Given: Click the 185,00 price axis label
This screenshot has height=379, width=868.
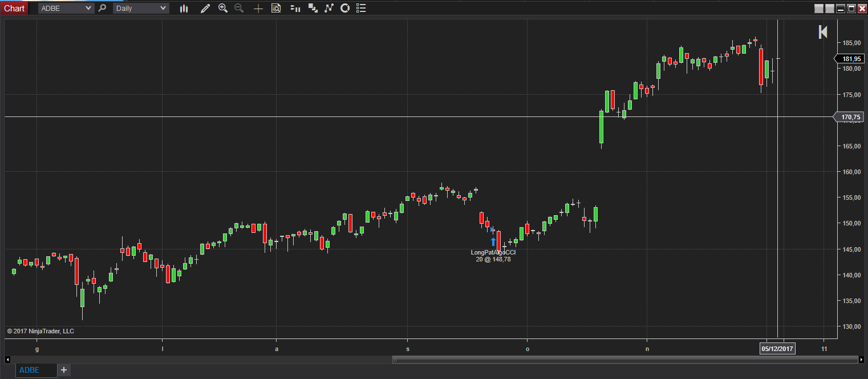Looking at the screenshot, I should pyautogui.click(x=851, y=43).
